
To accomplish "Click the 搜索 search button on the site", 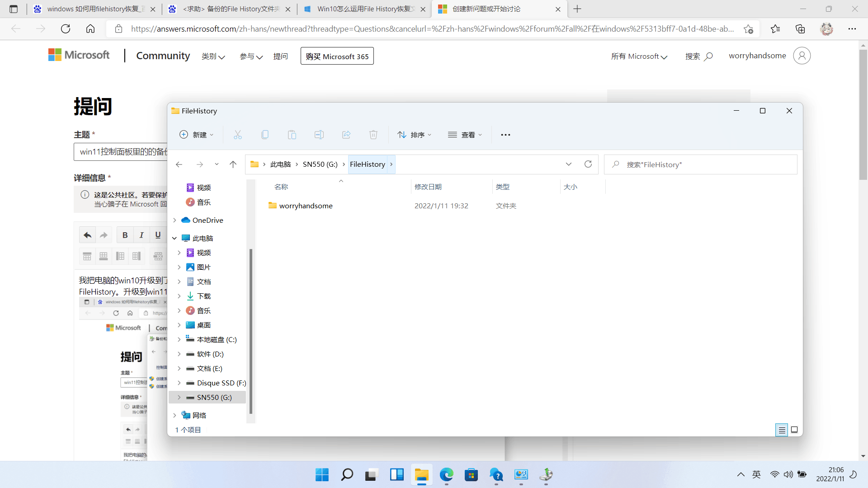I will (699, 56).
